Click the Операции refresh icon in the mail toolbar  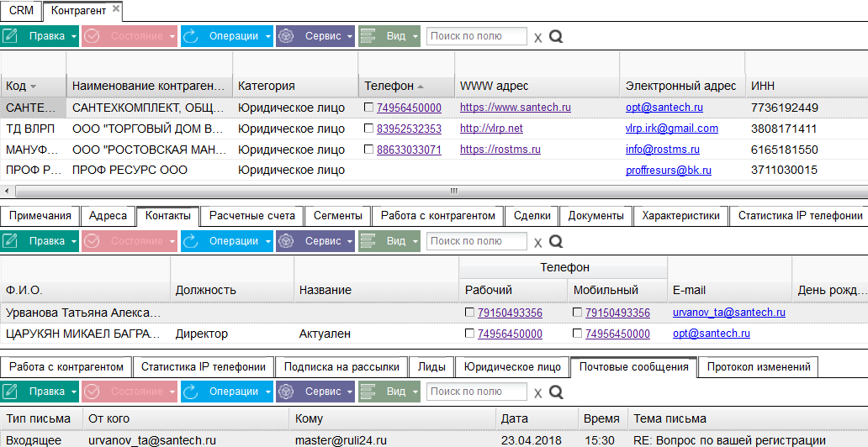tap(191, 392)
